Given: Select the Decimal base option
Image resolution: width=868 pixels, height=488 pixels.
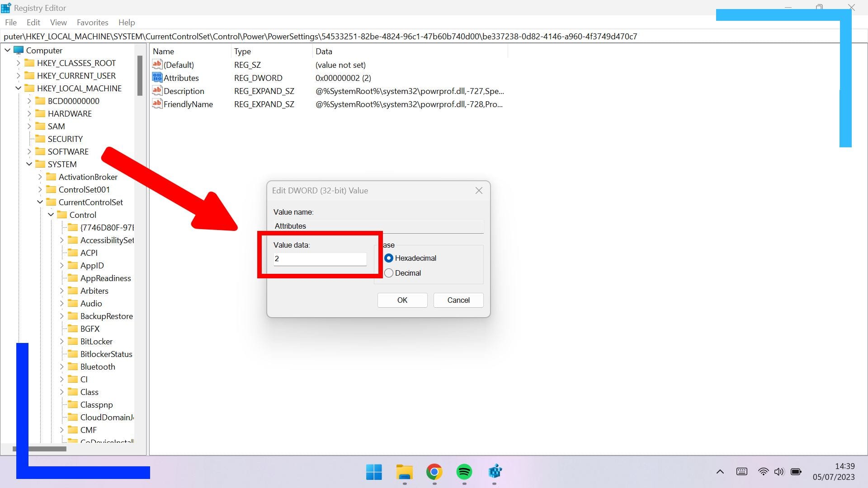Looking at the screenshot, I should [x=389, y=273].
